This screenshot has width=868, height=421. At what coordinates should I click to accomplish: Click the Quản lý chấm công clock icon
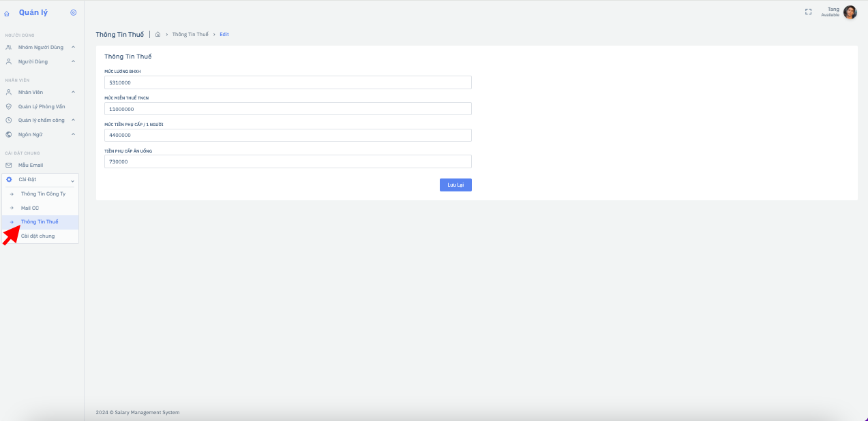point(9,120)
